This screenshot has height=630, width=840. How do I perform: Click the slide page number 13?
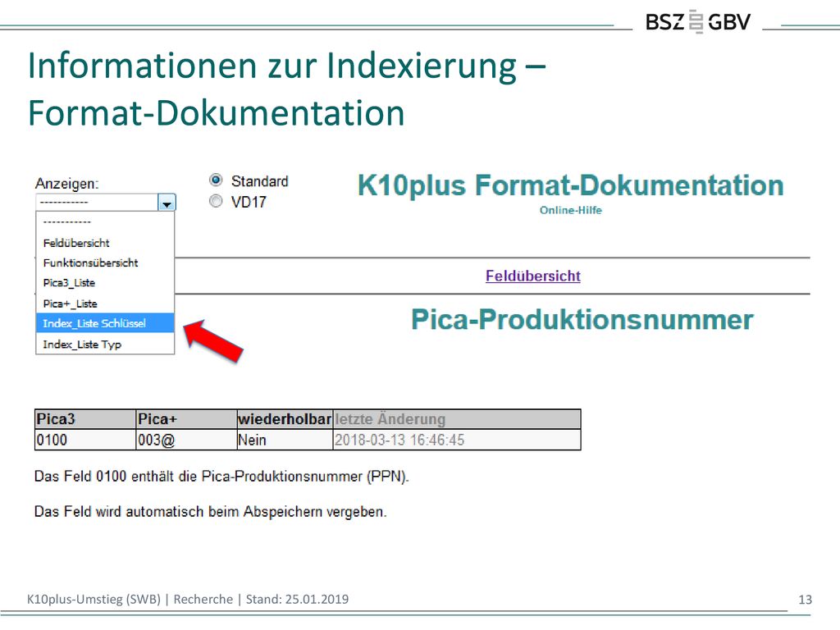tap(806, 600)
